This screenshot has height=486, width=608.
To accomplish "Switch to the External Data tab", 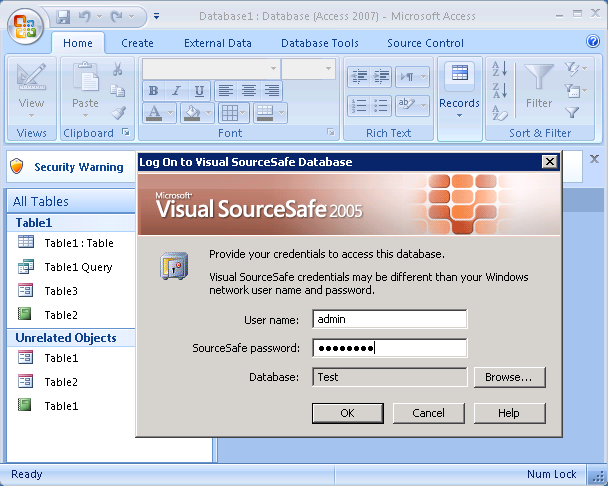I will (x=217, y=43).
